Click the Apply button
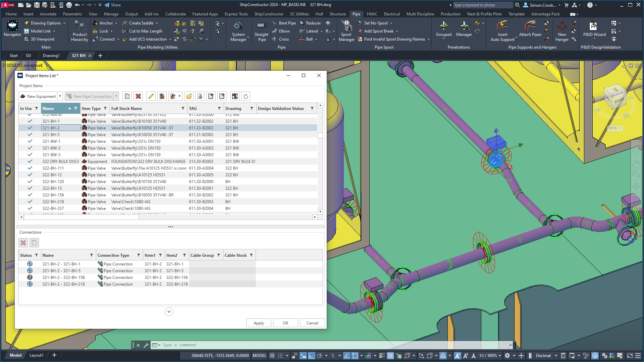Viewport: 644px width, 362px height. click(x=258, y=323)
